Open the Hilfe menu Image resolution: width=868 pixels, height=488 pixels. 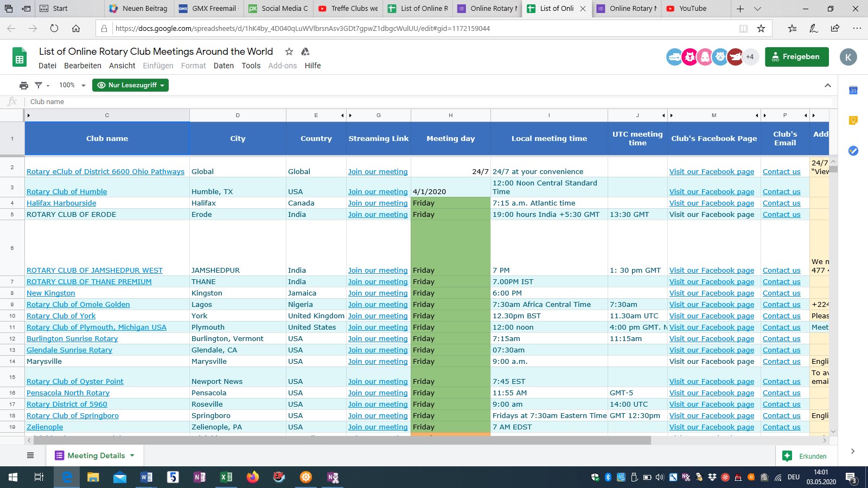[x=312, y=66]
